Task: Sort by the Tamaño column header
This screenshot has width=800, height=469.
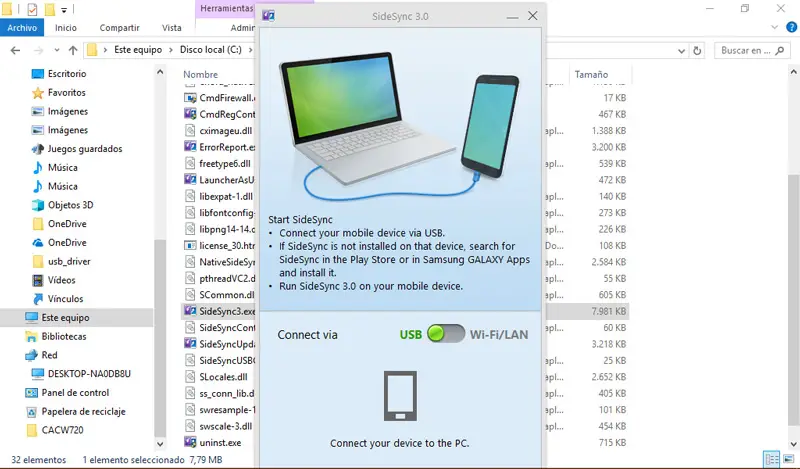Action: point(591,75)
